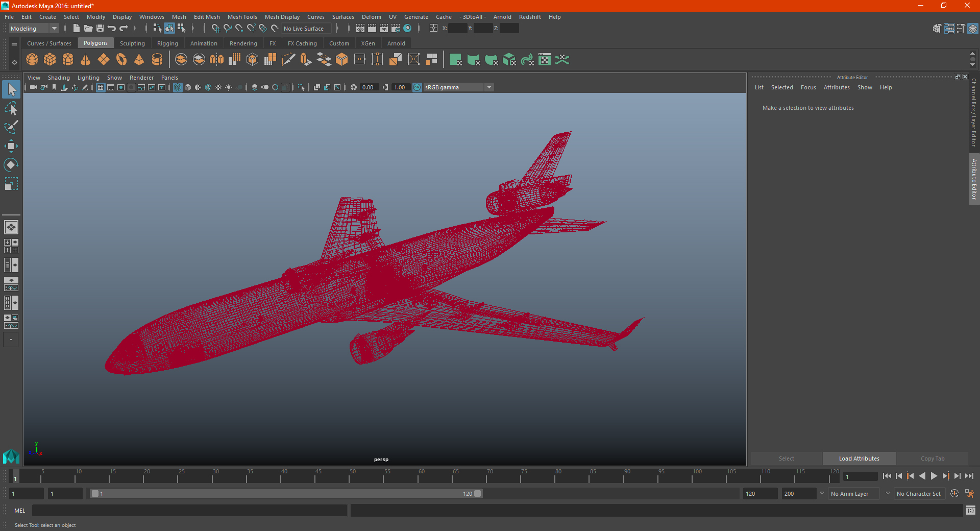Click the Redo arrow icon

coord(124,28)
